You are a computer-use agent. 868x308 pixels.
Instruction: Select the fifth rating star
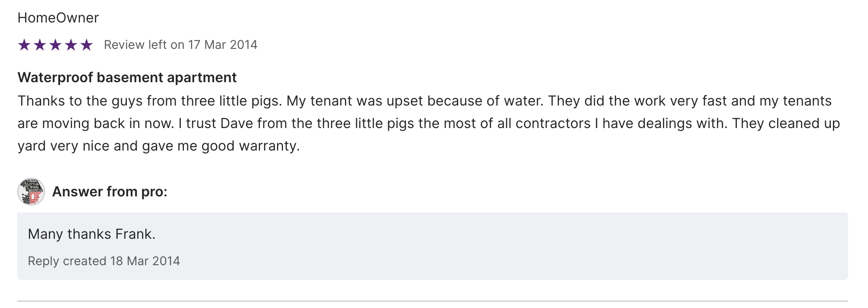87,45
